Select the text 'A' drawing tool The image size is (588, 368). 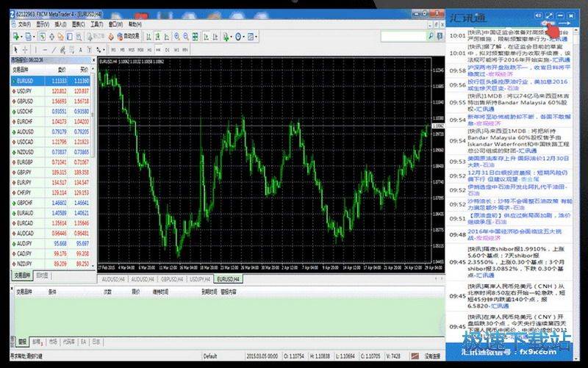80,50
